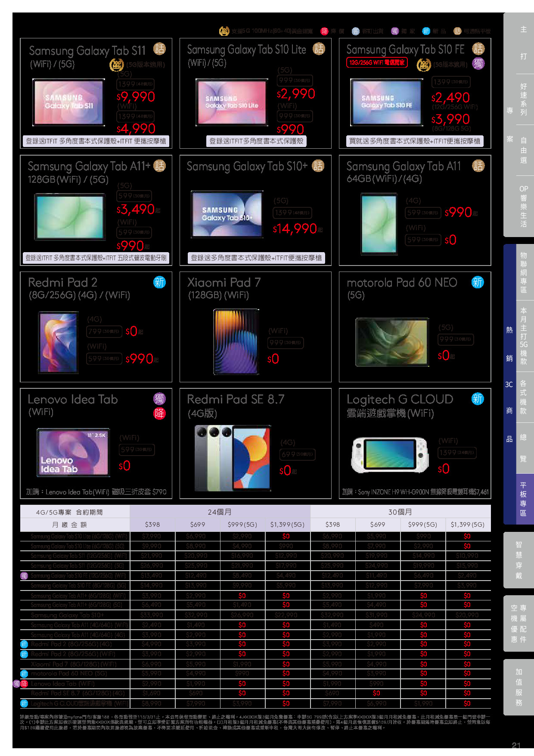This screenshot has width=534, height=756.
Task: Click the 新 badge on motorola Pad 60 NEO card
Action: pyautogui.click(x=478, y=282)
